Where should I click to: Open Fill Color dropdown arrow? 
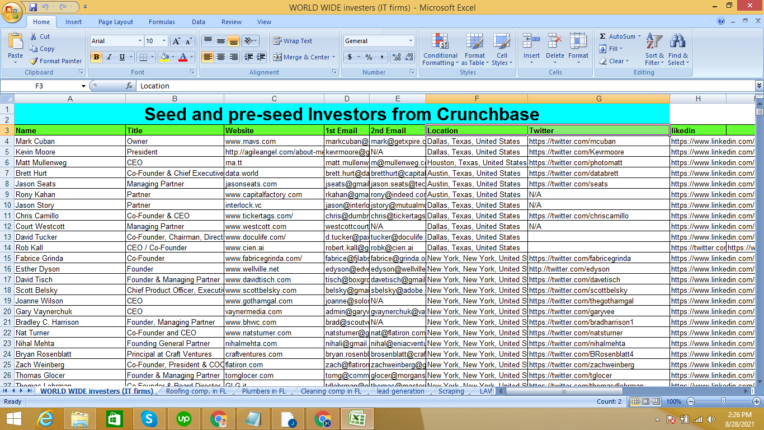pos(173,57)
